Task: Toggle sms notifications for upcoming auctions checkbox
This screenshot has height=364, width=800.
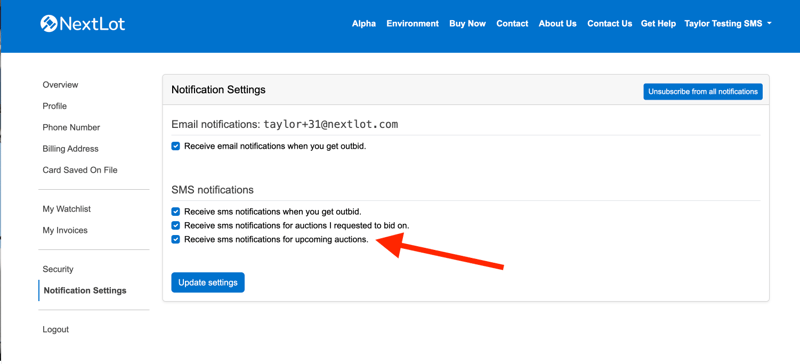Action: [x=176, y=239]
